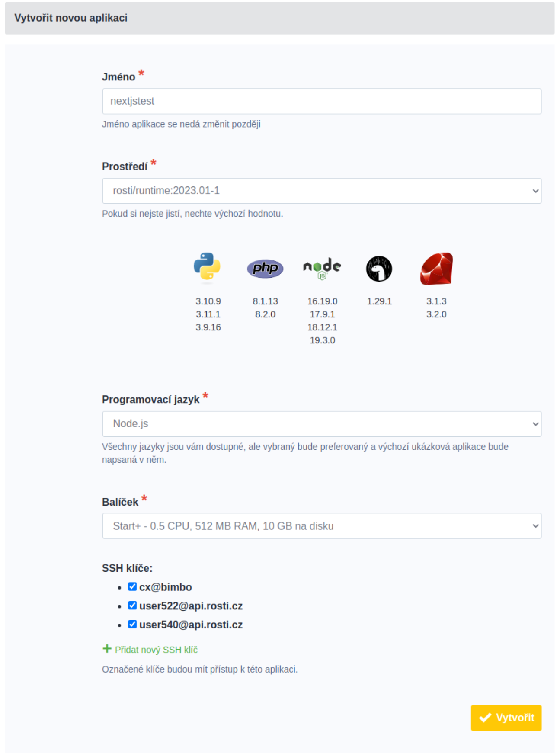Click the green plus icon for SSH key
This screenshot has width=560, height=753.
coord(107,649)
